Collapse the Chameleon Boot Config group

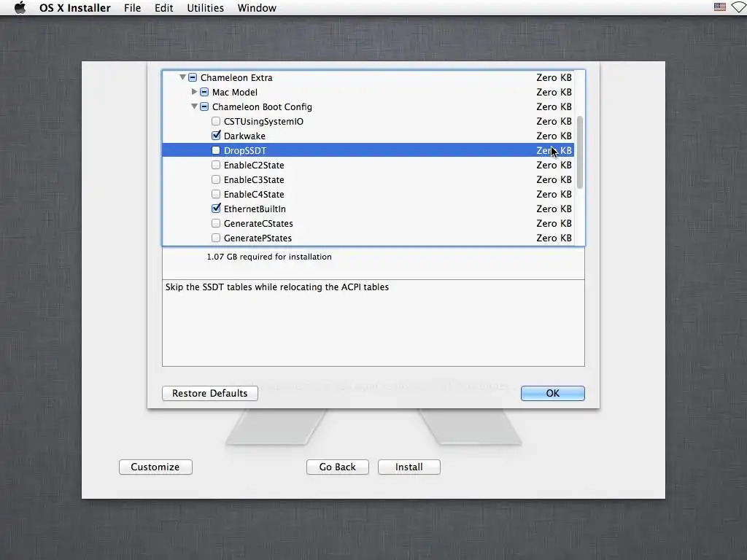point(194,106)
